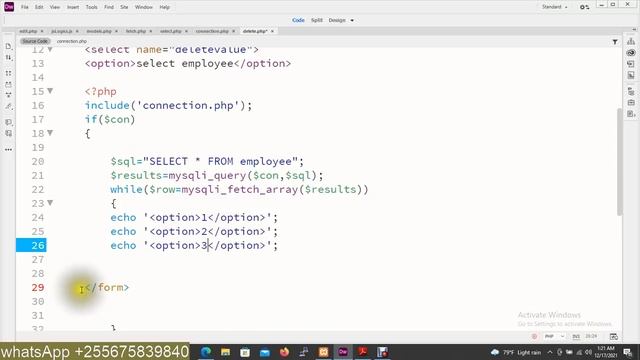Open the DOM panel icon

(x=631, y=91)
